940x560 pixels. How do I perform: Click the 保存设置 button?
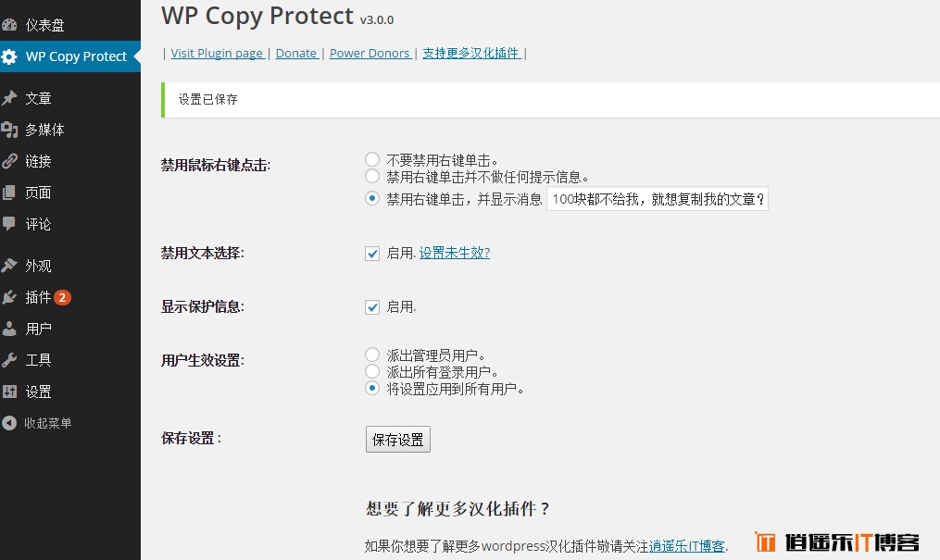[x=398, y=439]
